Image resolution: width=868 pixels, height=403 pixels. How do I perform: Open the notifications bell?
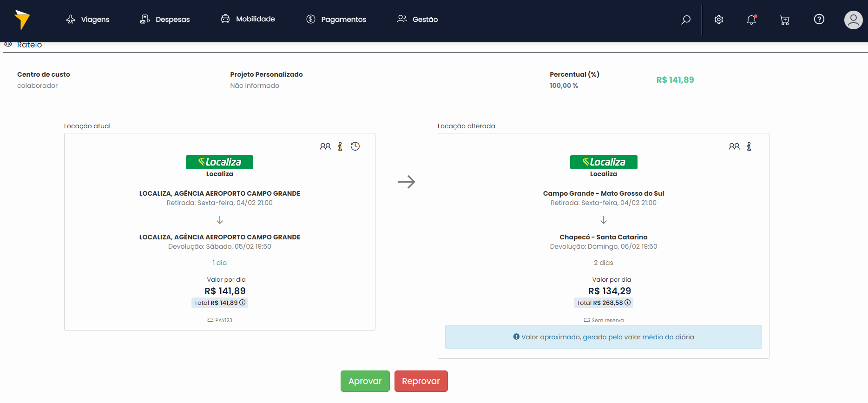point(751,20)
